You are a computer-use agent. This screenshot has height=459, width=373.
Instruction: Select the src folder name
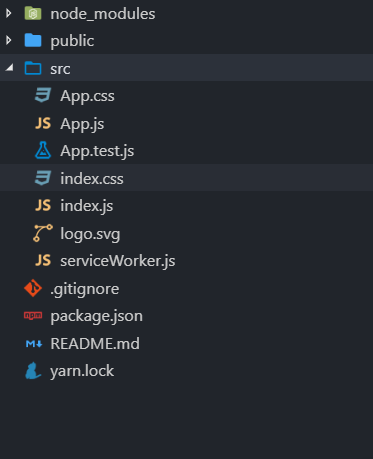click(60, 69)
